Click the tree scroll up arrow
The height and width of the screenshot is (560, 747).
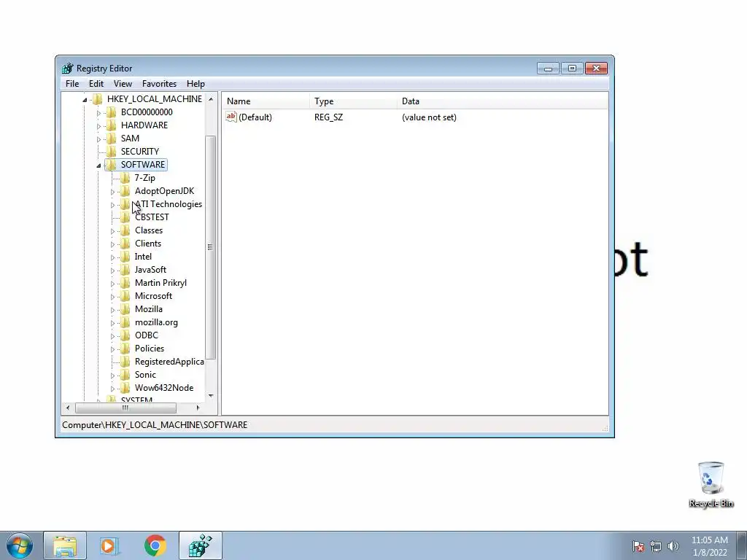(211, 98)
